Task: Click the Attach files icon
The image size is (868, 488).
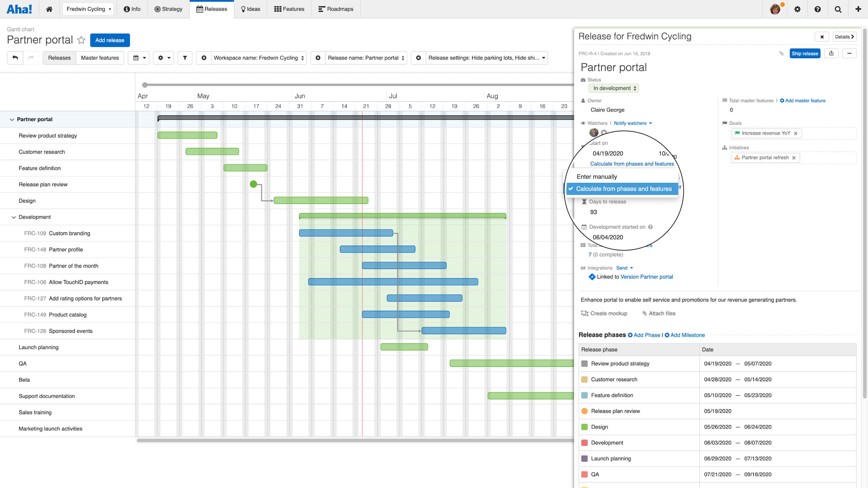Action: coord(645,313)
